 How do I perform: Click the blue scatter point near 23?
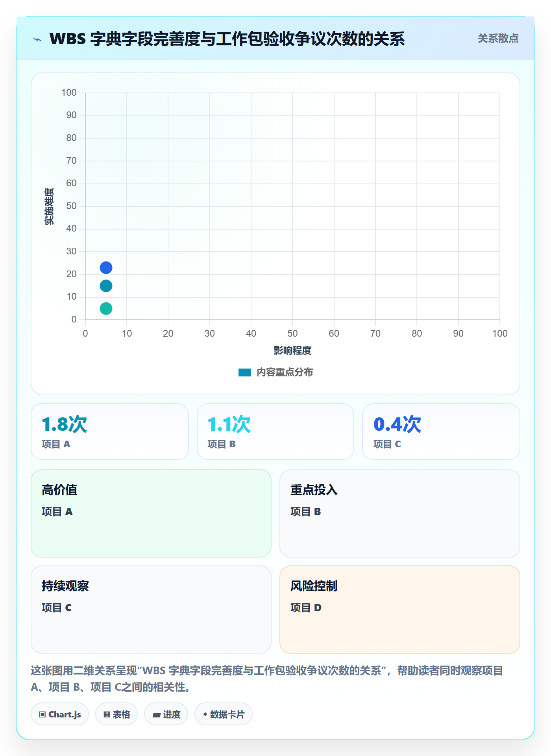click(x=106, y=268)
